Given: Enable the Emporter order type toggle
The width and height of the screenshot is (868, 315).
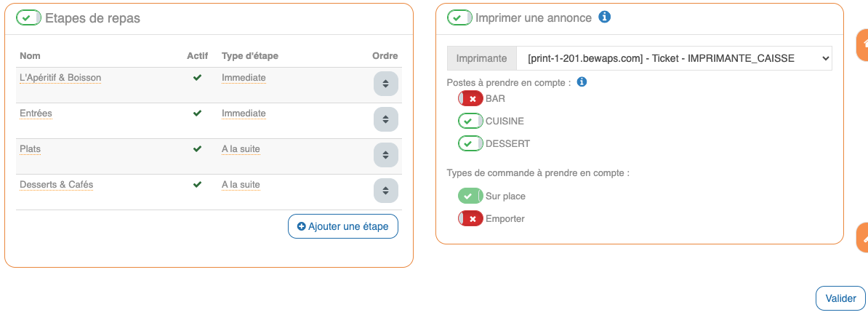Looking at the screenshot, I should [470, 218].
